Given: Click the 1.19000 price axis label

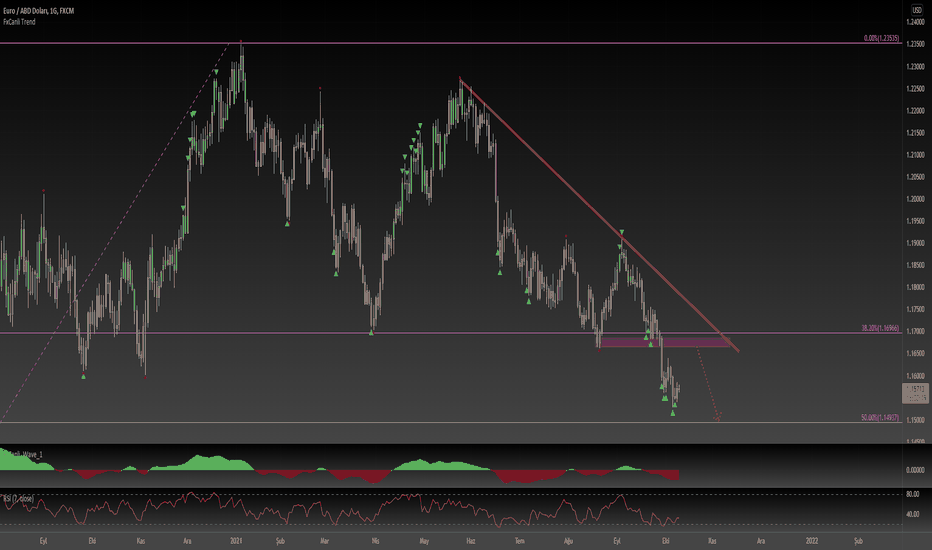Looking at the screenshot, I should point(915,243).
